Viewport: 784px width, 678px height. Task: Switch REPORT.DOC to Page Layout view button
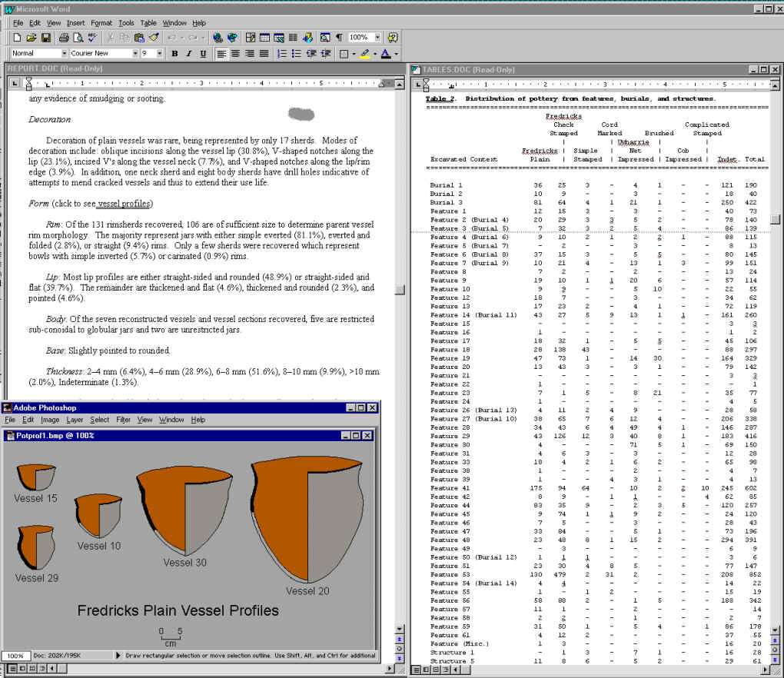point(32,669)
